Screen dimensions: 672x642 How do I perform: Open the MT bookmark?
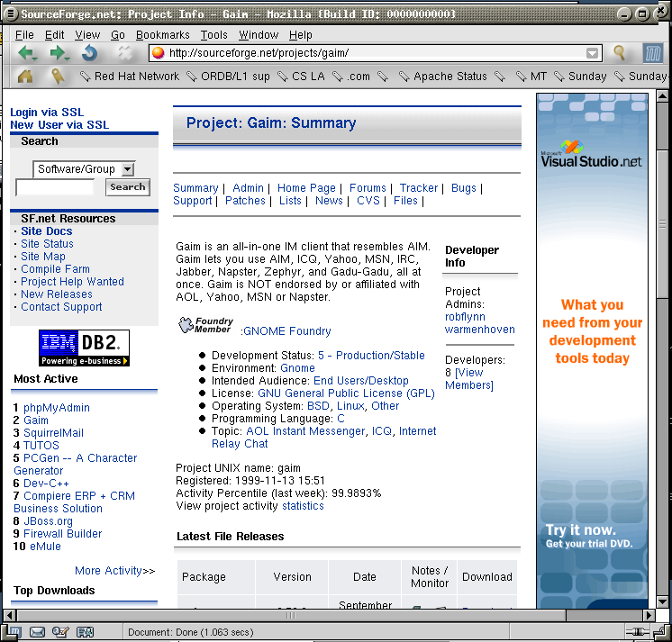pyautogui.click(x=531, y=77)
